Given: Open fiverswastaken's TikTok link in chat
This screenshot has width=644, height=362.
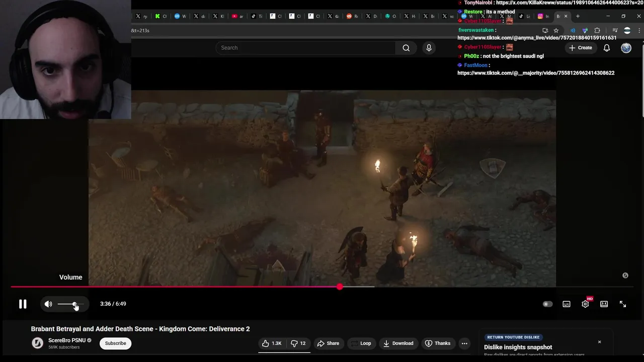Looking at the screenshot, I should [537, 38].
